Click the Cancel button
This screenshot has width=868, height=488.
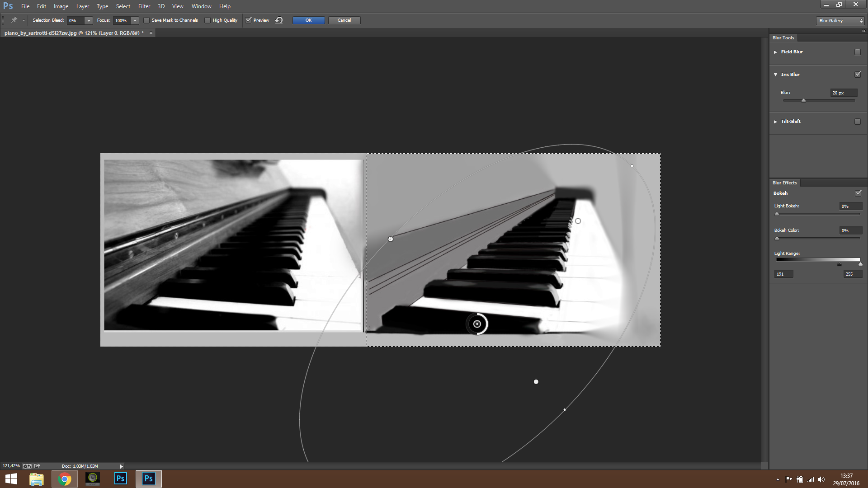click(344, 20)
